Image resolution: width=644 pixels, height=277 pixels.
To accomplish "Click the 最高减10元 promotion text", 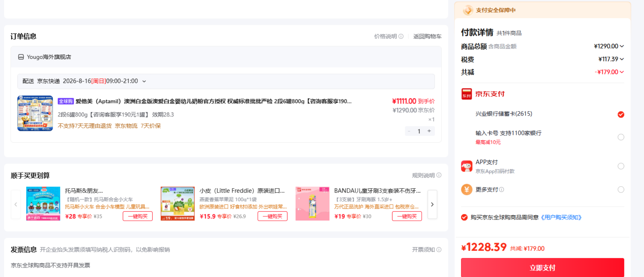I will point(488,142).
